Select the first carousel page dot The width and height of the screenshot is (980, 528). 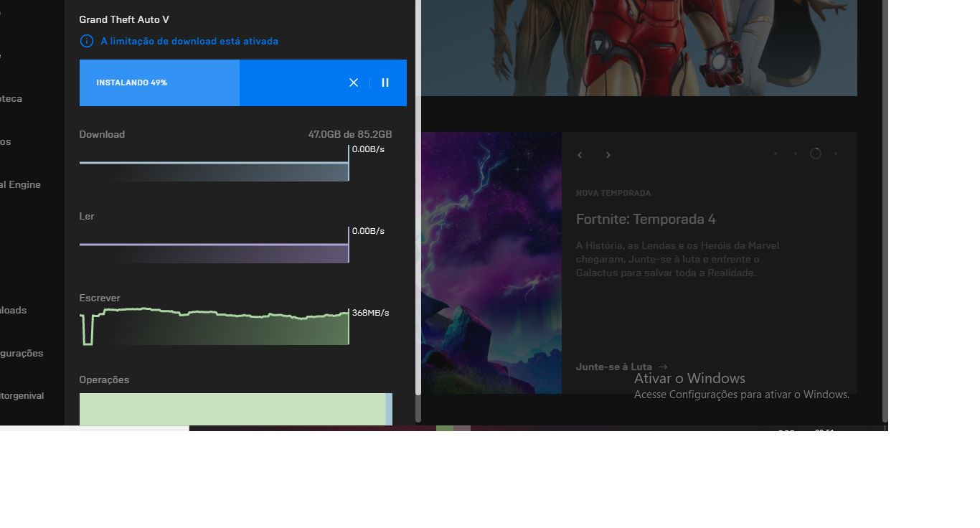776,154
